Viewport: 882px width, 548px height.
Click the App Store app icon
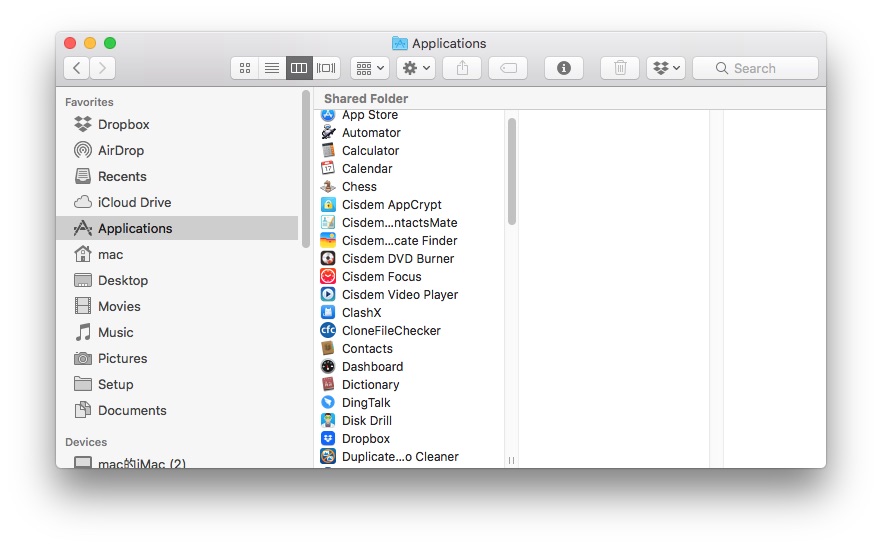coord(328,116)
